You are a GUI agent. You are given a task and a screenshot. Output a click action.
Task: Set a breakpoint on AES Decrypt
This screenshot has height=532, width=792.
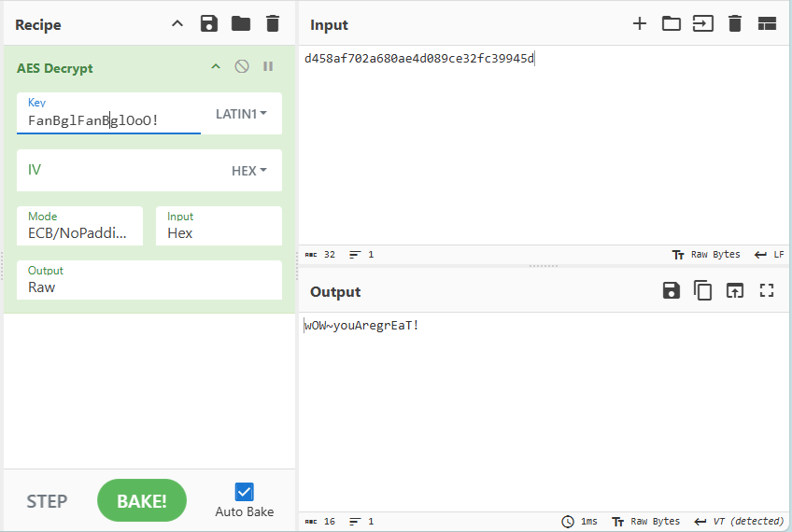[x=268, y=66]
